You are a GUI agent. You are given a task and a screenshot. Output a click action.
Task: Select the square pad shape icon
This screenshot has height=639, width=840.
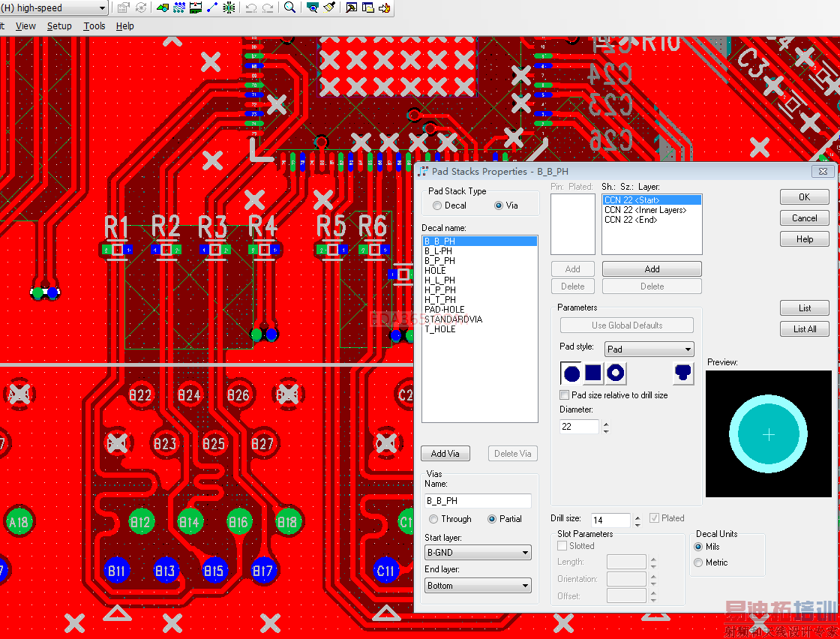coord(593,373)
